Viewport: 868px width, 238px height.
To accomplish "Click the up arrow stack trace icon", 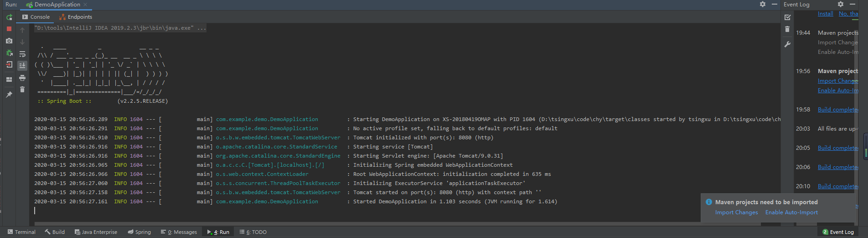I will tap(22, 30).
